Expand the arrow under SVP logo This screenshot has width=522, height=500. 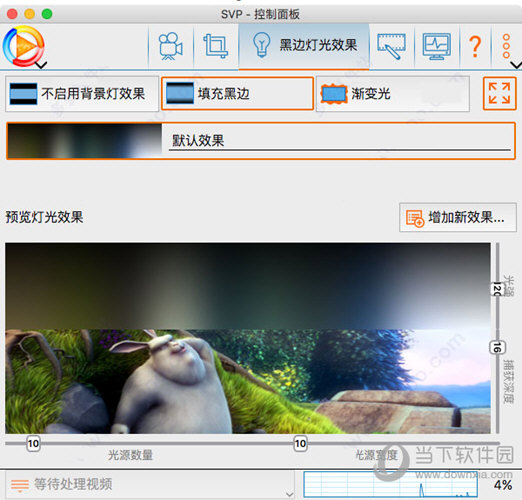[41, 65]
